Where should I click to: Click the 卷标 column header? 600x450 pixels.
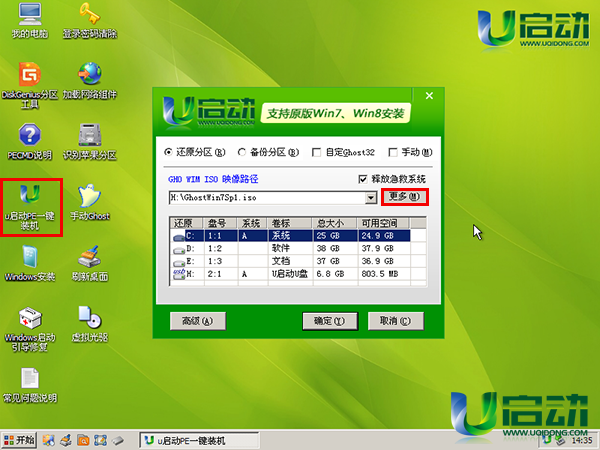click(290, 223)
